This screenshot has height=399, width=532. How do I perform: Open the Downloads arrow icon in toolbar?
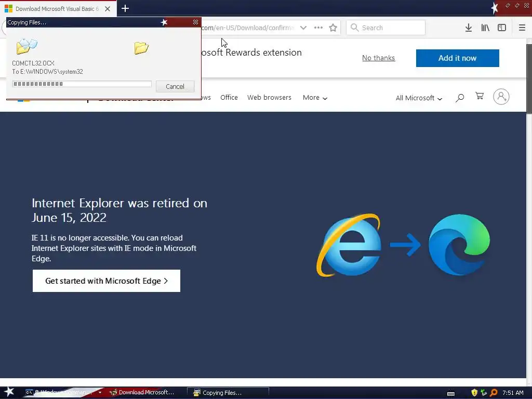[469, 28]
